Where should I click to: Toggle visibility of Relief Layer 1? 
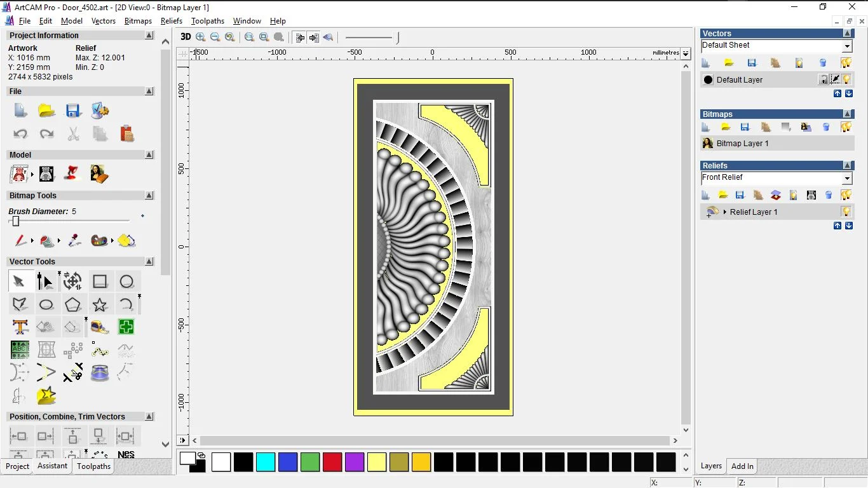[x=846, y=212]
